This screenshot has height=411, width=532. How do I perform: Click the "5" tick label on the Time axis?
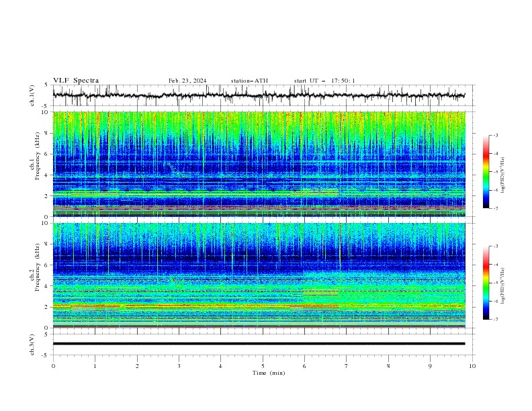(263, 366)
